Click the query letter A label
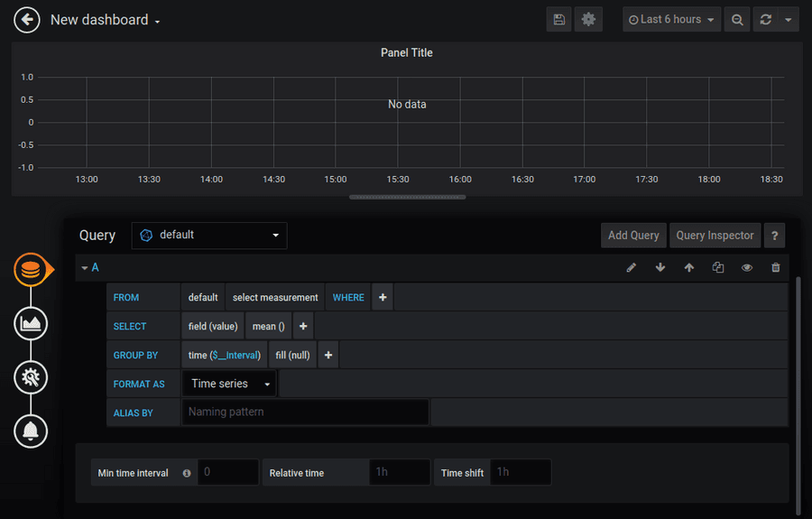Screen dimensions: 812x519 pos(96,268)
